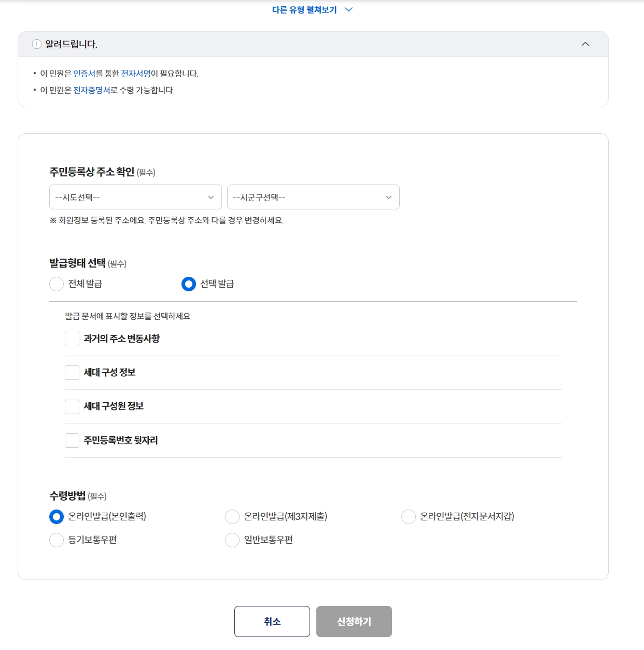The image size is (644, 650).
Task: Select 온라인발급(제3자제출) radio option
Action: pos(232,517)
